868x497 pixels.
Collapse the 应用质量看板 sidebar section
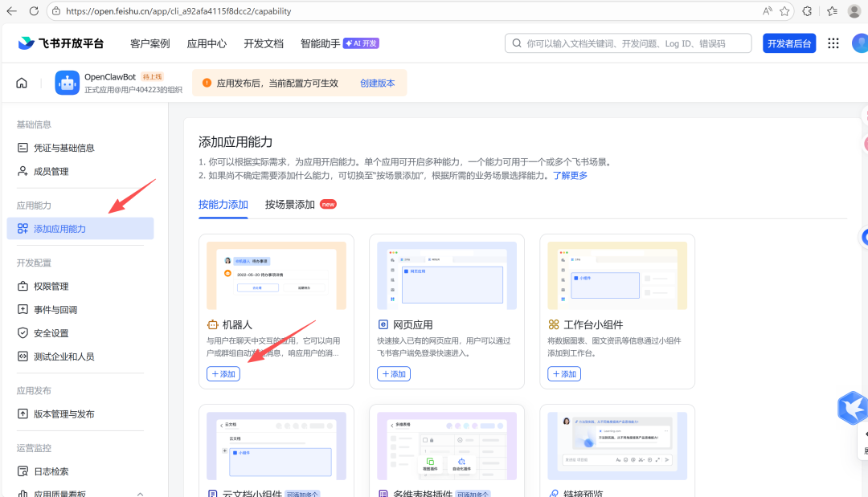click(x=140, y=494)
